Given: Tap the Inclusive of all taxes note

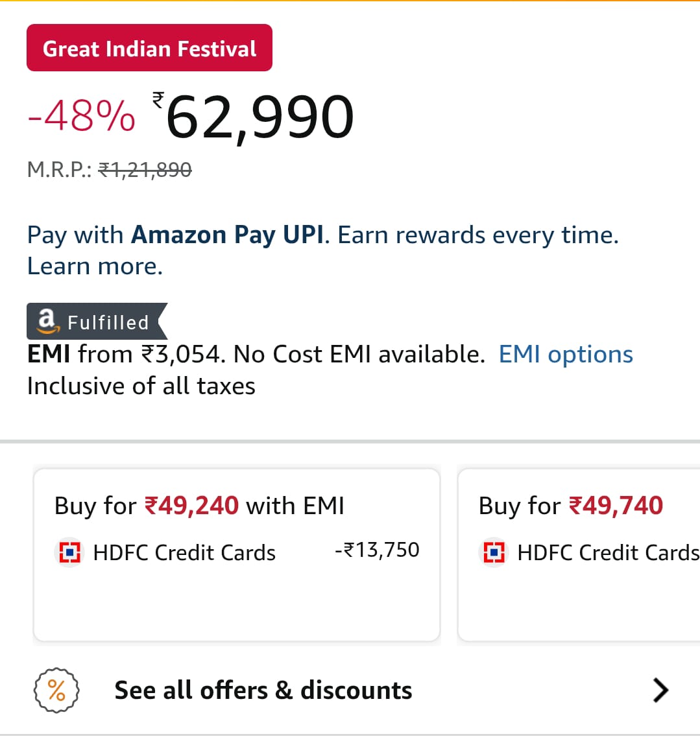Looking at the screenshot, I should (x=141, y=386).
